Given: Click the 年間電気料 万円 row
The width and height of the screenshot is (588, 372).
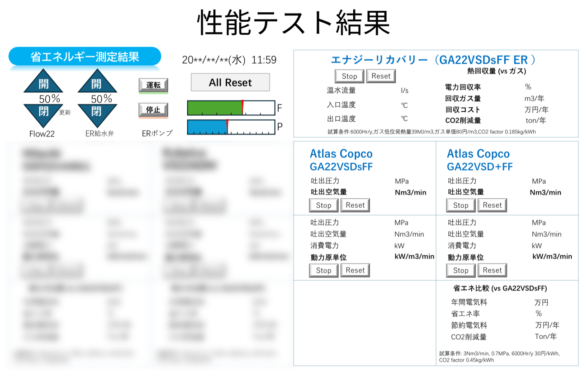Looking at the screenshot, I should (x=499, y=302).
